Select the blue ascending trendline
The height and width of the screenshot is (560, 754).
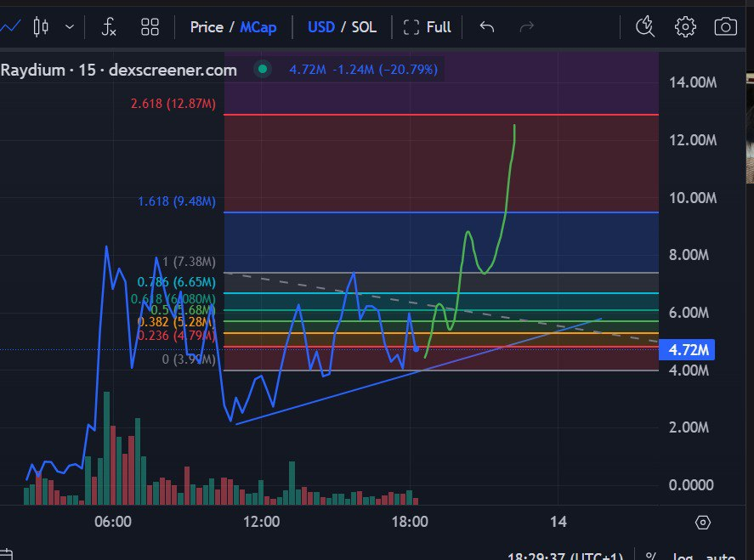pos(418,371)
